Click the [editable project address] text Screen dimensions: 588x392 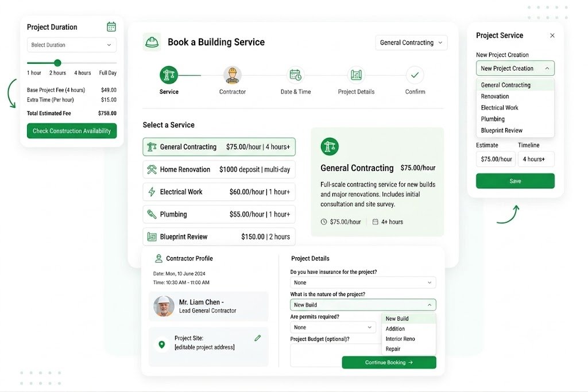coord(204,347)
